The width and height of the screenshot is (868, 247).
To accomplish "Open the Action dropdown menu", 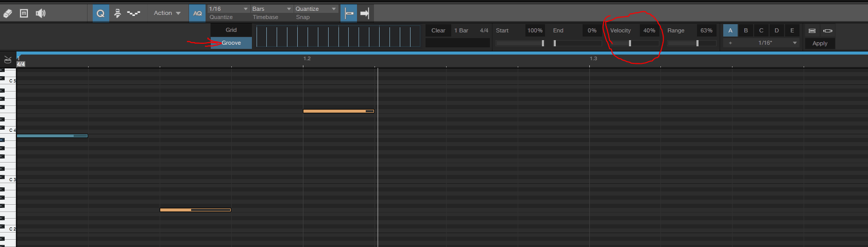I will 167,13.
